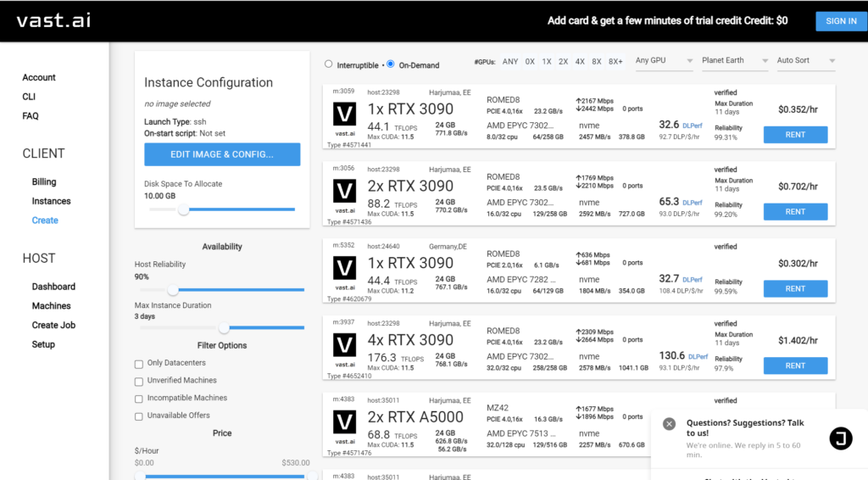The height and width of the screenshot is (480, 868).
Task: Filter GPU count to ANY
Action: point(509,61)
